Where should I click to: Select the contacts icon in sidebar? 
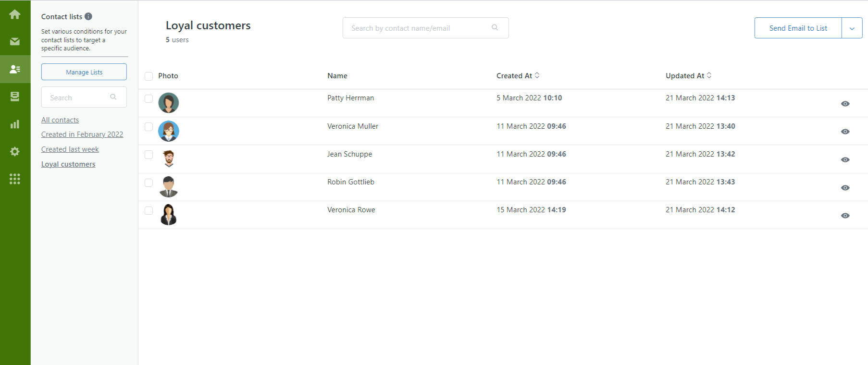click(15, 69)
